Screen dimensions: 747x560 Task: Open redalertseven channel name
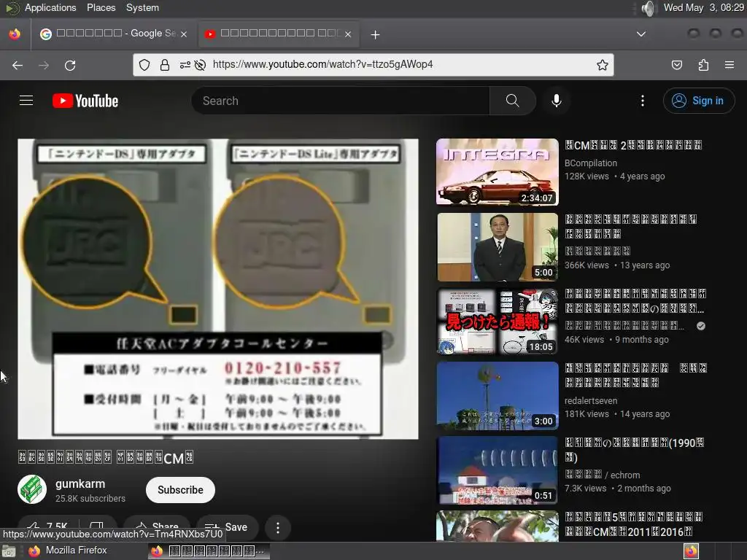coord(591,401)
